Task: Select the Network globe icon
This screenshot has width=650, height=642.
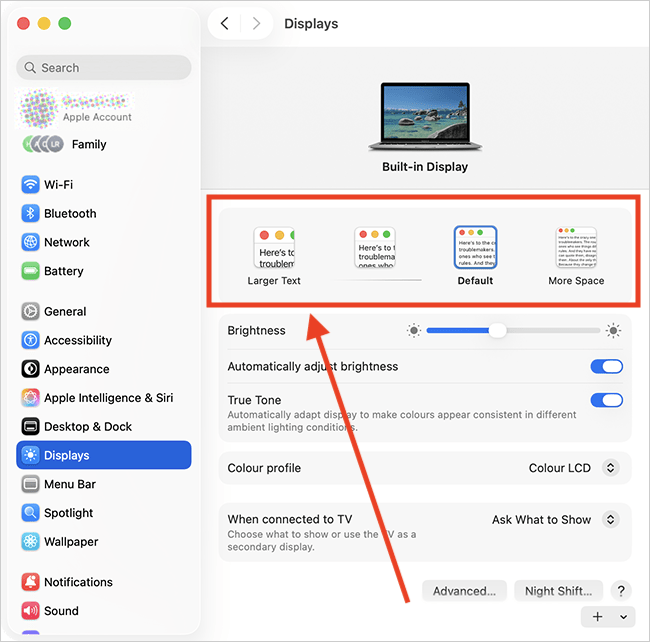Action: pos(30,243)
